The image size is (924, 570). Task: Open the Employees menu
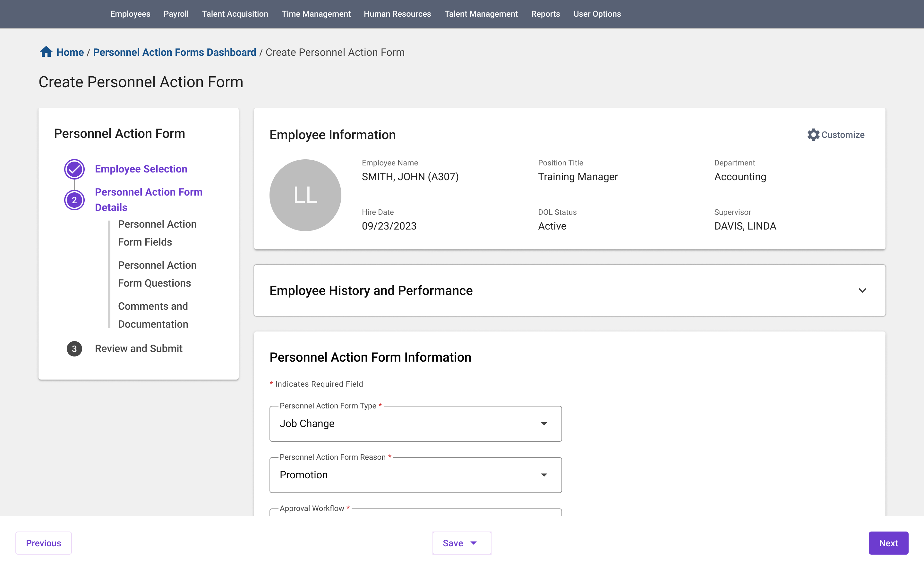(130, 14)
